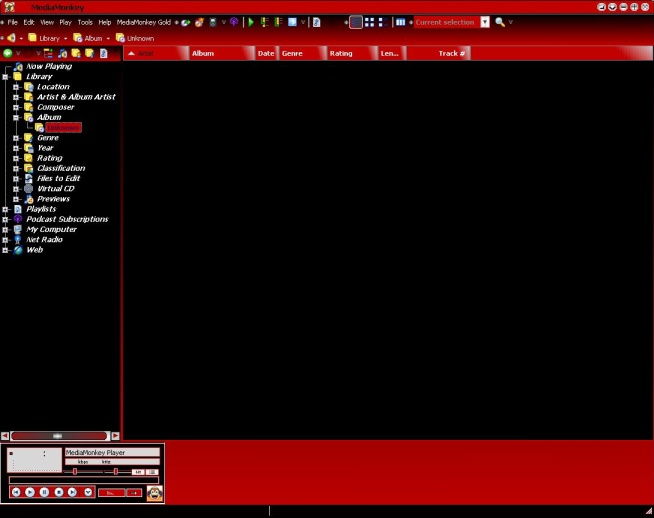
Task: Click the portable device sync toolbar icon
Action: pyautogui.click(x=213, y=22)
